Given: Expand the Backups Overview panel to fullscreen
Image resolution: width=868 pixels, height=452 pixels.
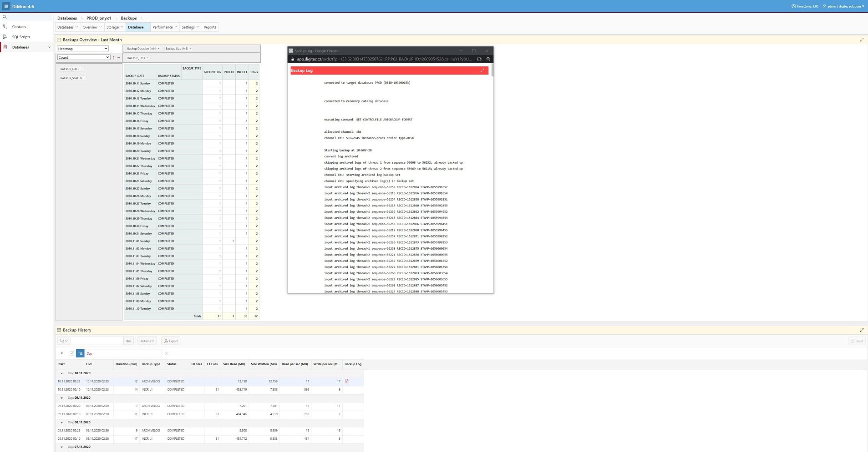Looking at the screenshot, I should [x=862, y=40].
